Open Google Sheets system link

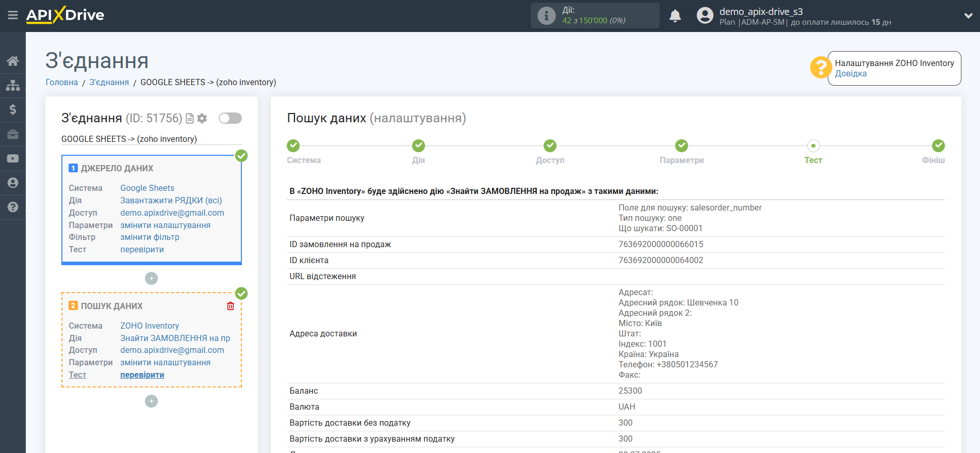tap(148, 188)
